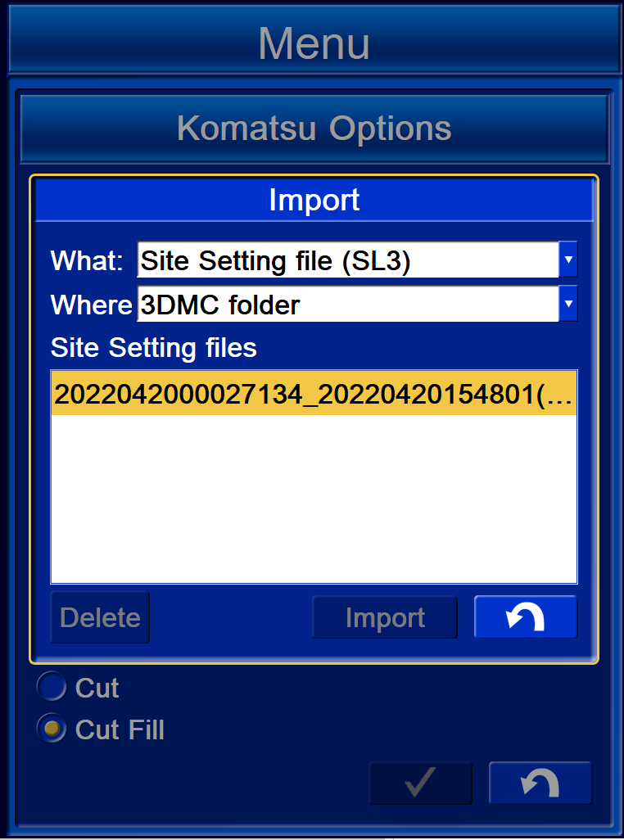Select the Cut radio button
The width and height of the screenshot is (624, 840).
52,686
